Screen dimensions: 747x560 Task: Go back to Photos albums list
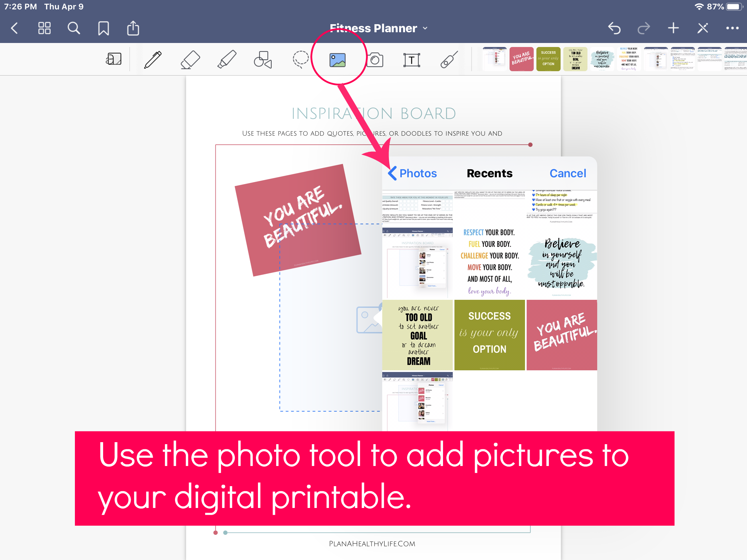(x=412, y=173)
